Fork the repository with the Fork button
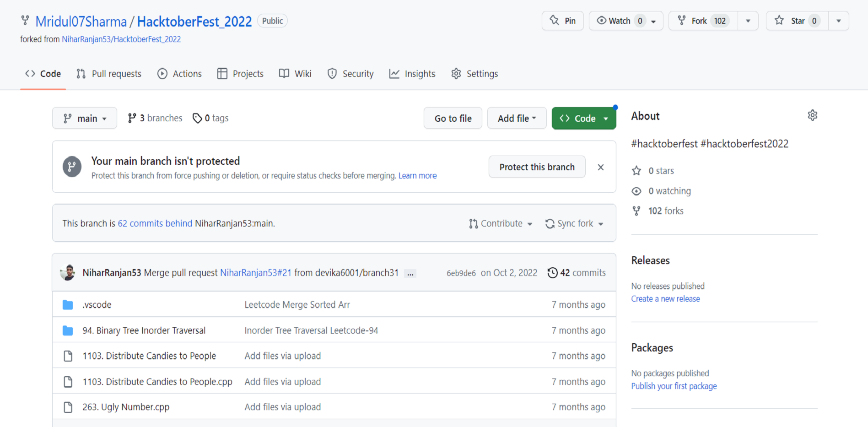The width and height of the screenshot is (868, 427). tap(703, 21)
